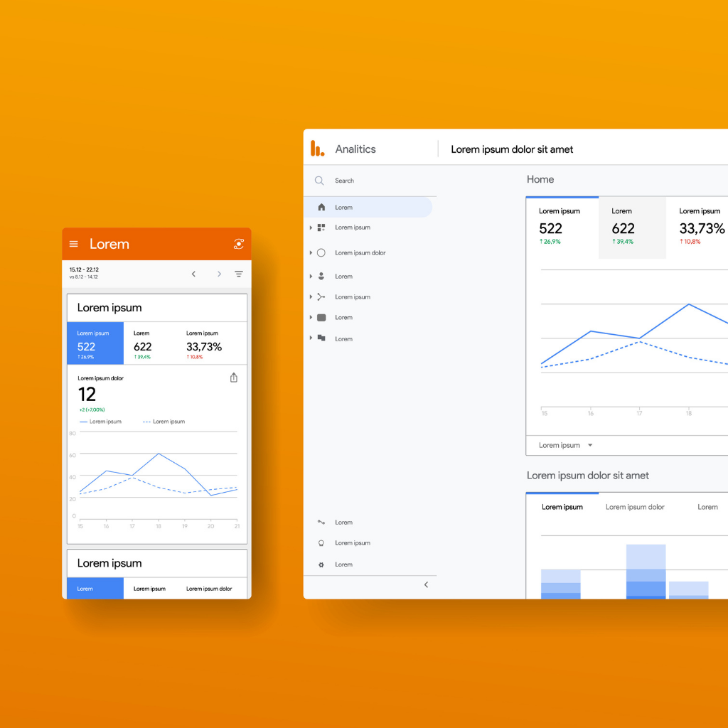
Task: Click the filter icon beside date range
Action: tap(239, 274)
